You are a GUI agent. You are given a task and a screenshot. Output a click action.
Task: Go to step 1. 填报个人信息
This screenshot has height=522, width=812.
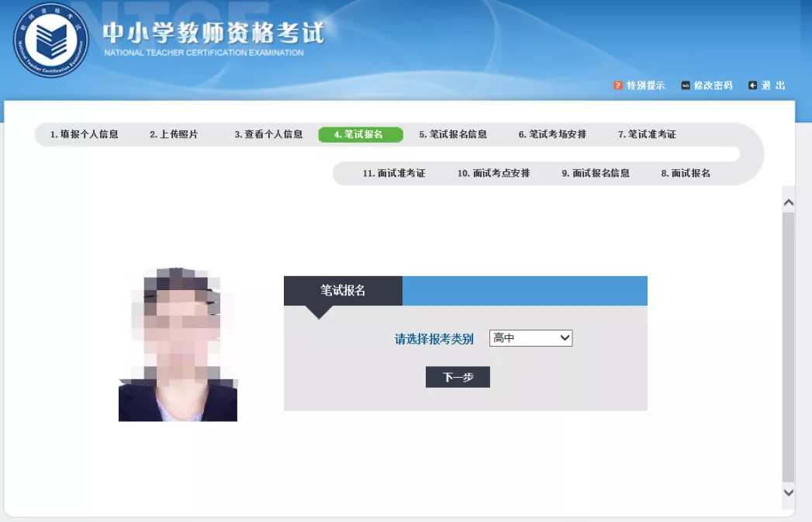coord(85,134)
